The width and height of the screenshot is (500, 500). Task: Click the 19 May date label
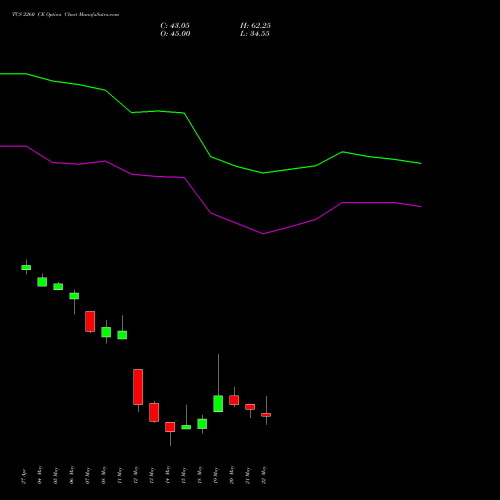pyautogui.click(x=216, y=475)
